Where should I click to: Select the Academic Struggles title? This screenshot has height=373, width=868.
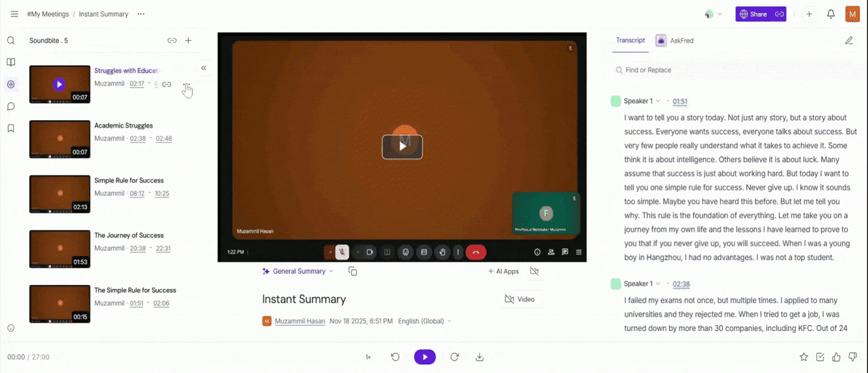123,125
